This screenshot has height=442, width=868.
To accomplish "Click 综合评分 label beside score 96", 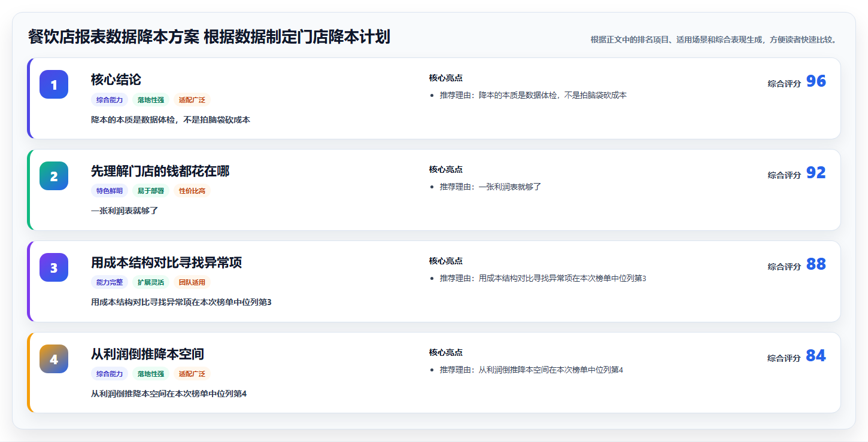I will tap(784, 84).
